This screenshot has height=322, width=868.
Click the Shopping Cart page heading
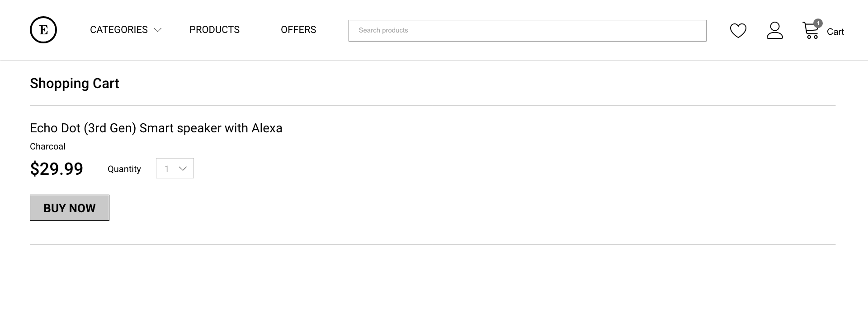pos(75,84)
